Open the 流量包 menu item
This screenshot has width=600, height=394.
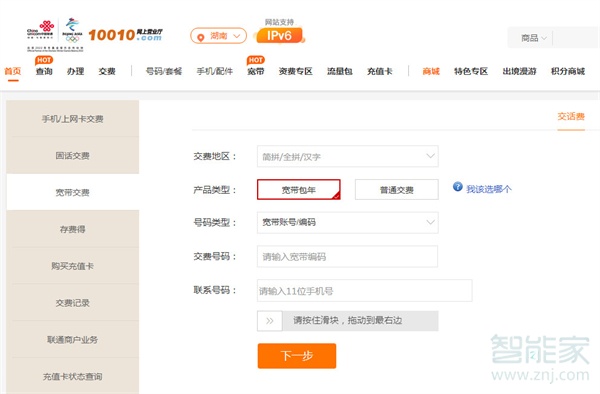tap(340, 71)
